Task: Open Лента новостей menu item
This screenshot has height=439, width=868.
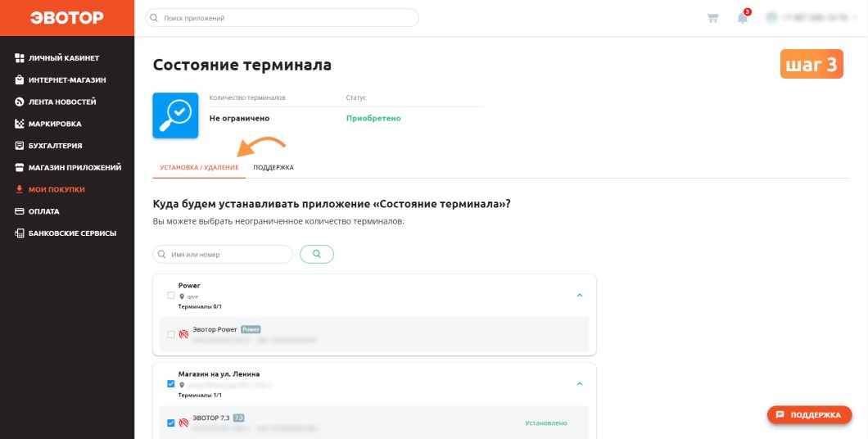Action: [x=62, y=102]
